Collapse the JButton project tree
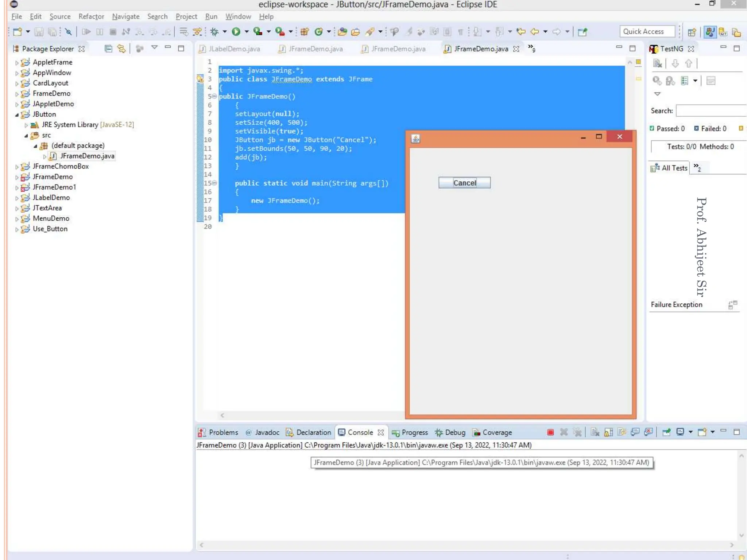Image resolution: width=747 pixels, height=560 pixels. click(17, 115)
